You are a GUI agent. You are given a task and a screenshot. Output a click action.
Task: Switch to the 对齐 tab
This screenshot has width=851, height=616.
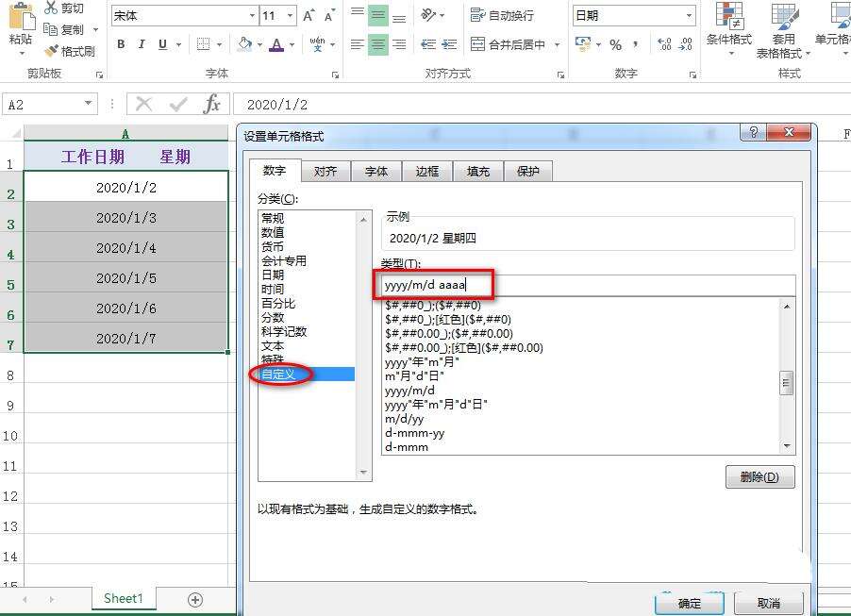325,171
